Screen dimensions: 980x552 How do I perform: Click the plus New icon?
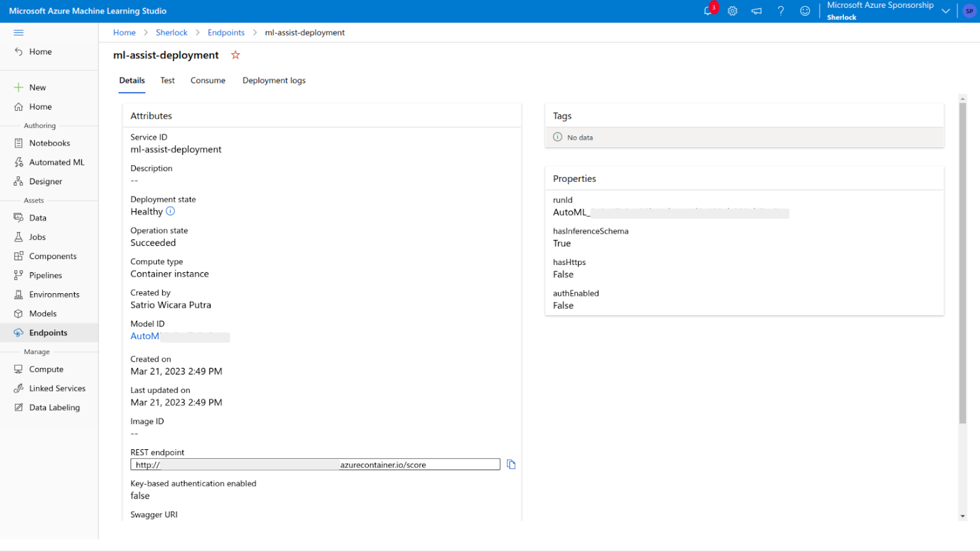18,88
